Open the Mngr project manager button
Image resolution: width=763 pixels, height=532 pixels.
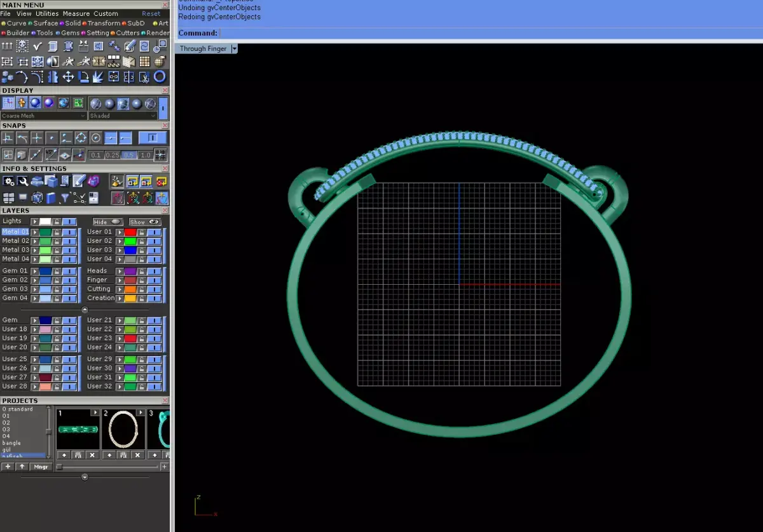click(41, 467)
